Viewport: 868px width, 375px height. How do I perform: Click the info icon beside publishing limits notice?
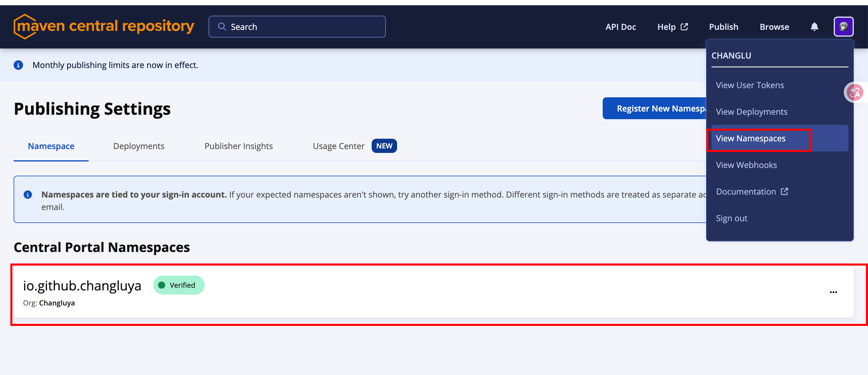click(x=18, y=65)
